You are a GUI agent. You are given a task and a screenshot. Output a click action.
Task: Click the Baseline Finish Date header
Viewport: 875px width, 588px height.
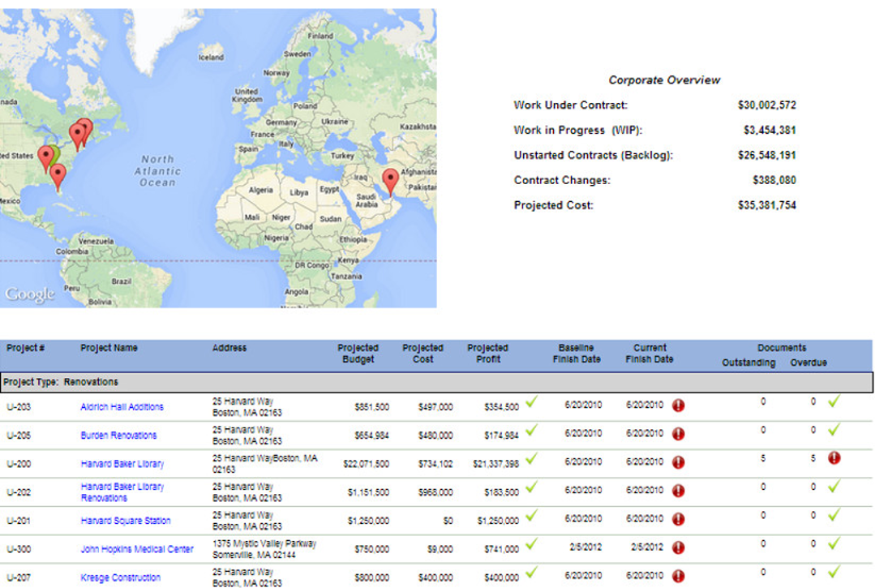577,354
